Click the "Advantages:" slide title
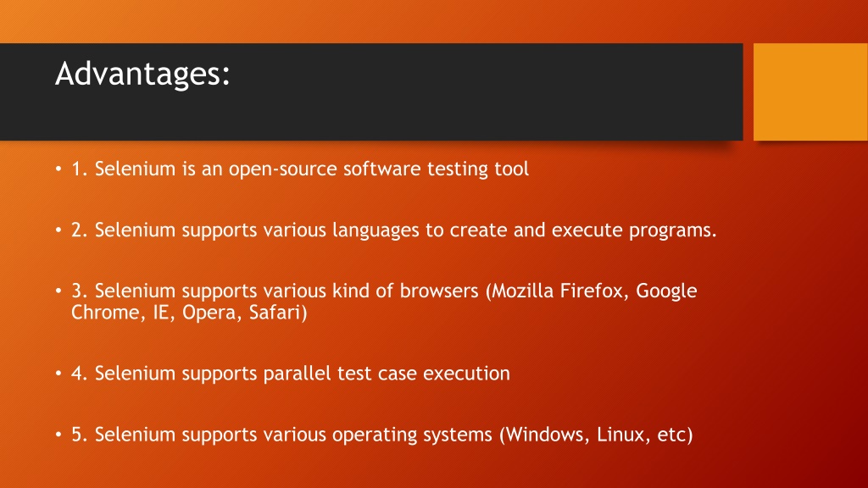Viewport: 868px width, 488px height. pos(142,75)
